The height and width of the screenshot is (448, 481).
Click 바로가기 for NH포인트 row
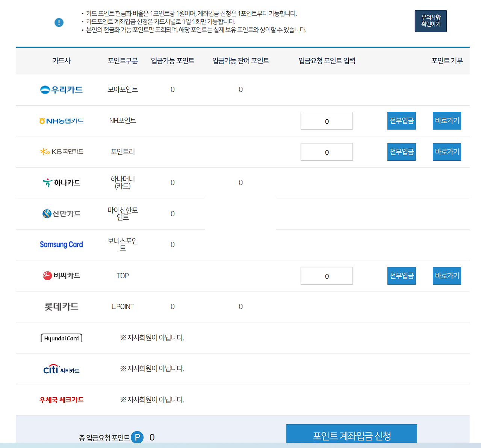447,121
